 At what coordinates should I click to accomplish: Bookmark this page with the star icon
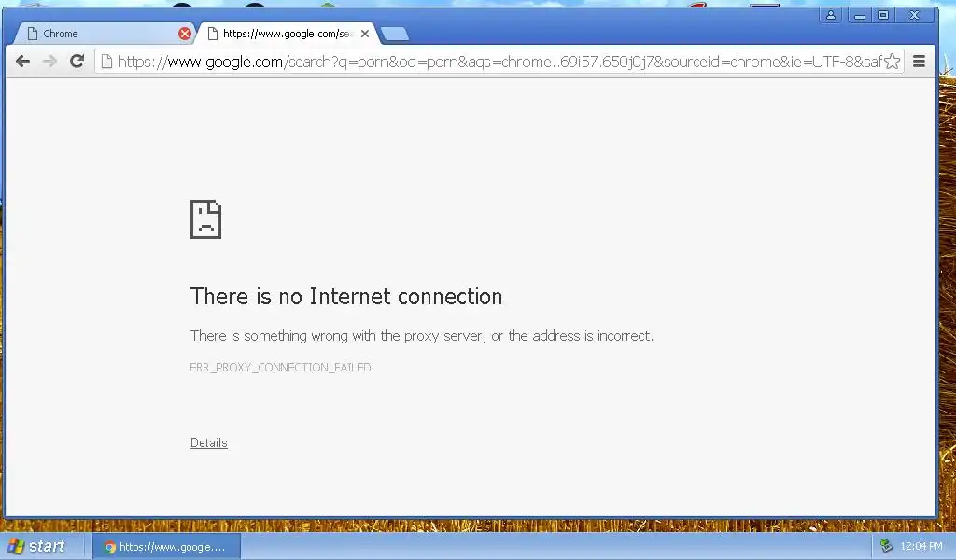tap(892, 61)
